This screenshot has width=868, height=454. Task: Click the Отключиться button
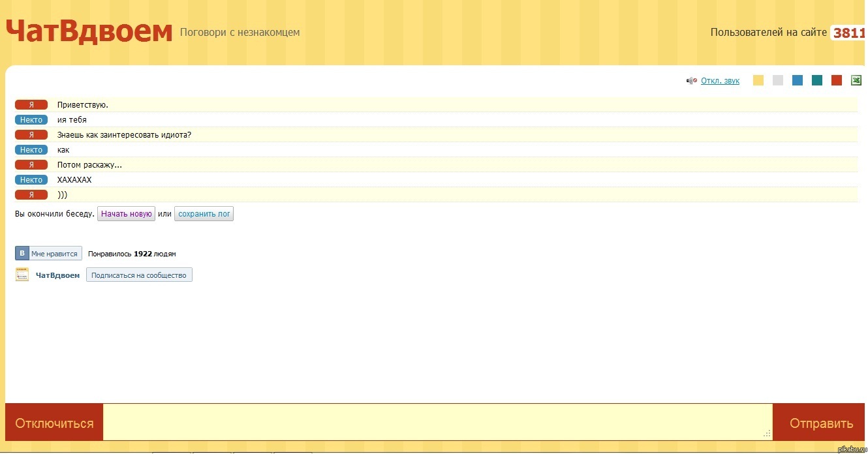click(54, 423)
